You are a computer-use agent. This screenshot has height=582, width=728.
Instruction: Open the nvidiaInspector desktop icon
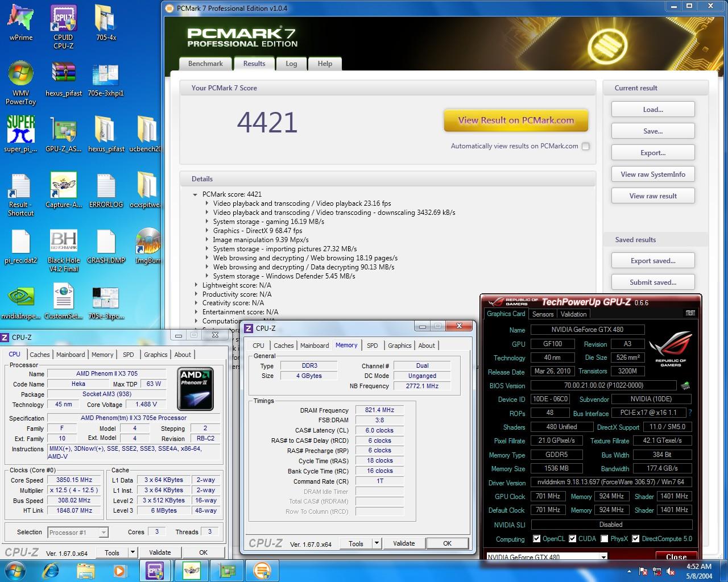point(20,302)
